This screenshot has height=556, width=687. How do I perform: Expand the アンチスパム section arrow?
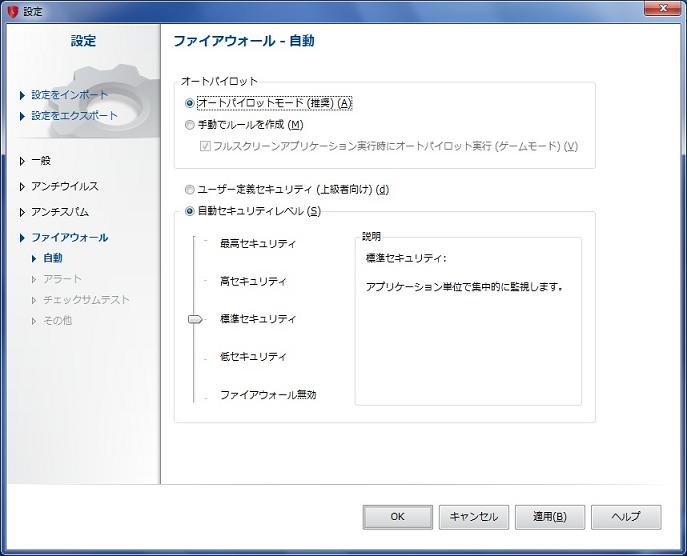point(22,212)
